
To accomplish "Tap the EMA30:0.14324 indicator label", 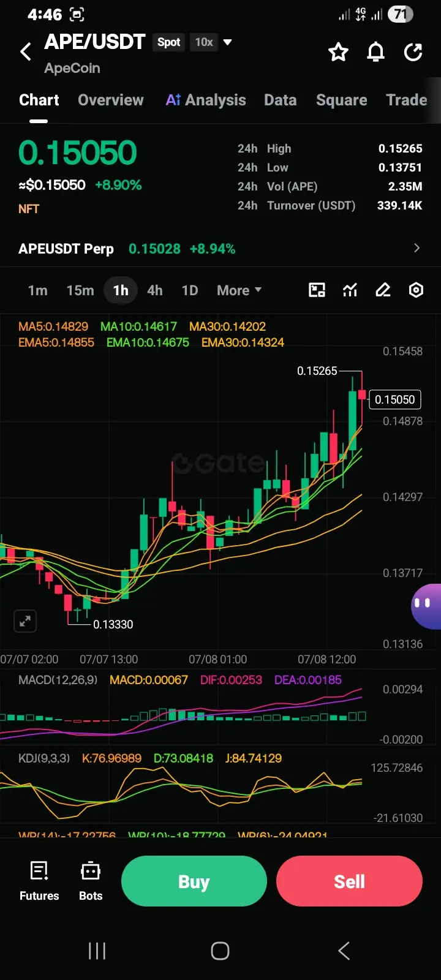I will coord(243,342).
